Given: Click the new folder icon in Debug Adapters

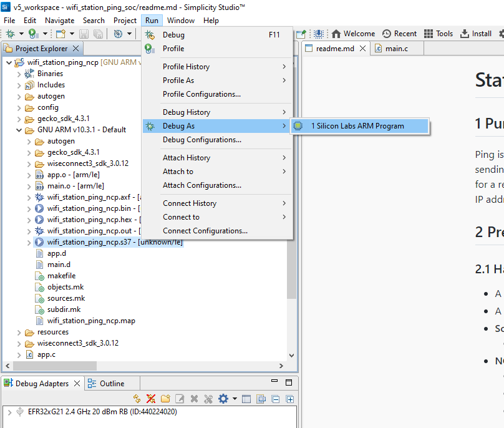Looking at the screenshot, I should click(x=165, y=399).
